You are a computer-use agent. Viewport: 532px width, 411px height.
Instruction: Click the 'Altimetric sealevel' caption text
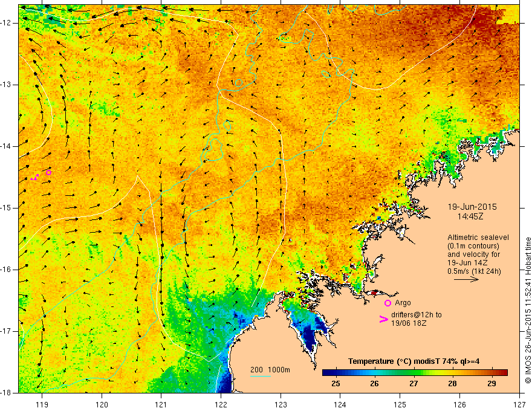pos(478,238)
